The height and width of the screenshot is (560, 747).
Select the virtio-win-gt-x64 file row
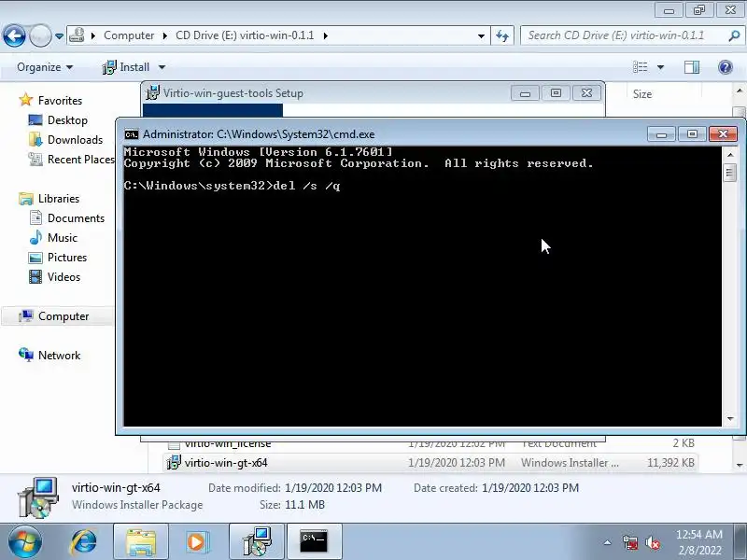coord(430,462)
